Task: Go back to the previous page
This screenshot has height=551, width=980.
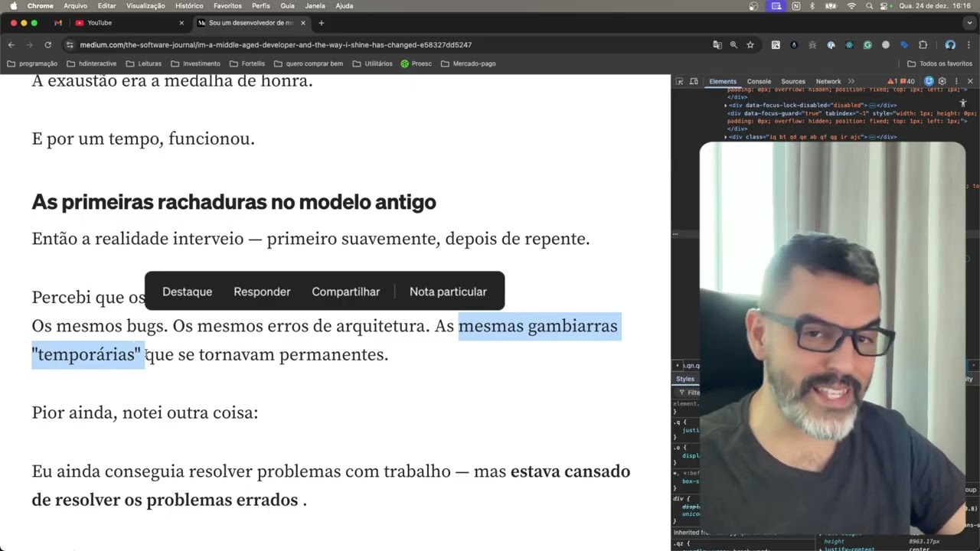Action: [11, 45]
